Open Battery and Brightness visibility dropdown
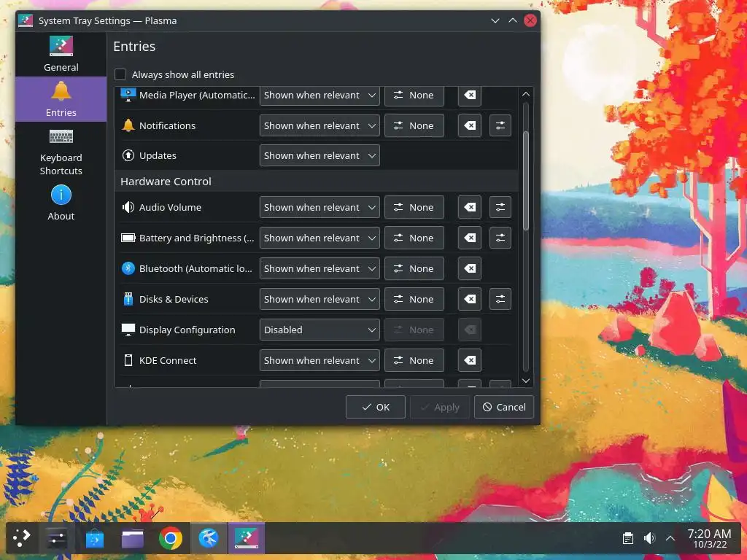This screenshot has height=560, width=747. [320, 238]
